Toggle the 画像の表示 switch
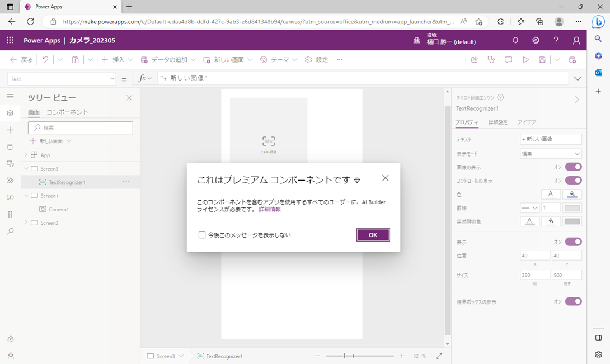The image size is (610, 364). (574, 167)
